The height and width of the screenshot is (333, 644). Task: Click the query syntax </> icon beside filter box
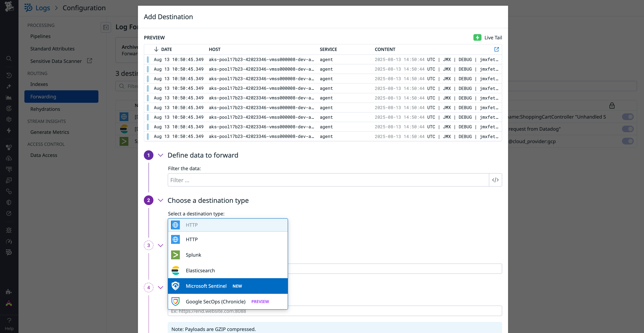pos(495,180)
